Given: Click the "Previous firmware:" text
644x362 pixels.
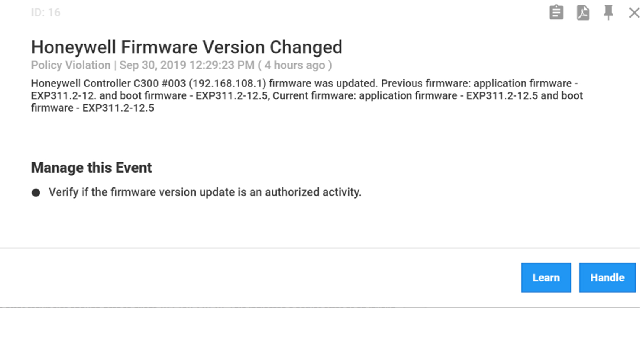Looking at the screenshot, I should tap(426, 84).
